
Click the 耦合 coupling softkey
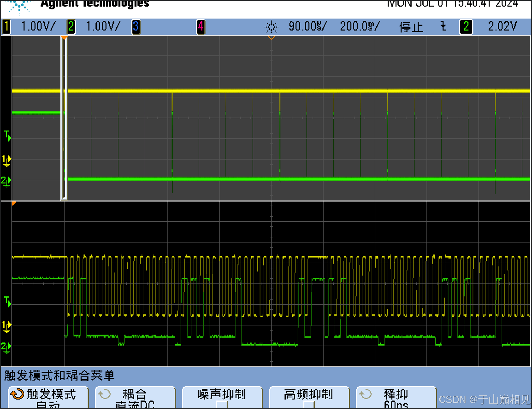135,397
